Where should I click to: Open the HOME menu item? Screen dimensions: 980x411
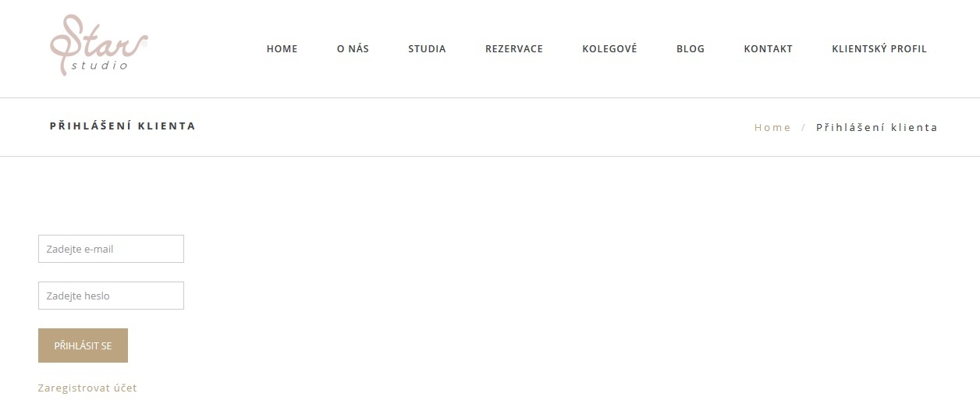pyautogui.click(x=282, y=48)
